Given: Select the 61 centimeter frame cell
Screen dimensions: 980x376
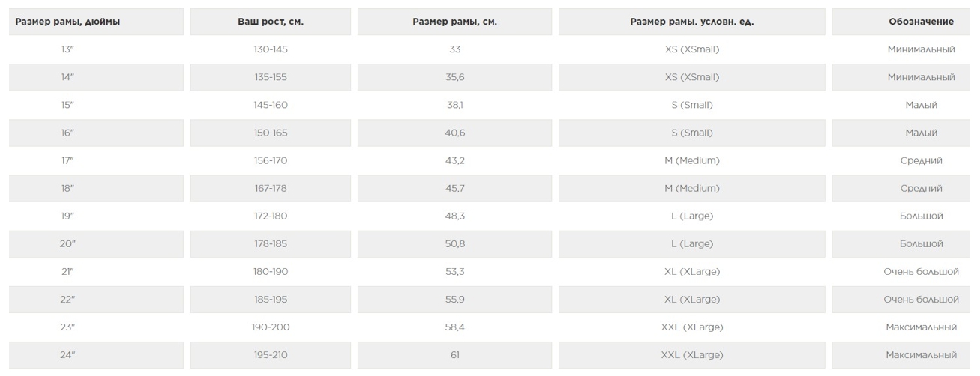Looking at the screenshot, I should [x=454, y=354].
